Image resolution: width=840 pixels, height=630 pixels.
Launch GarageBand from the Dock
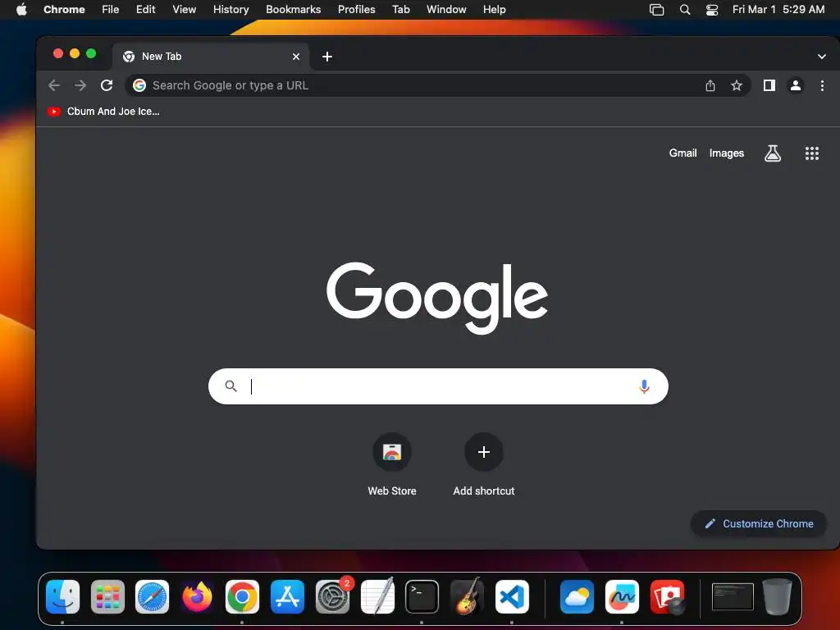click(467, 596)
